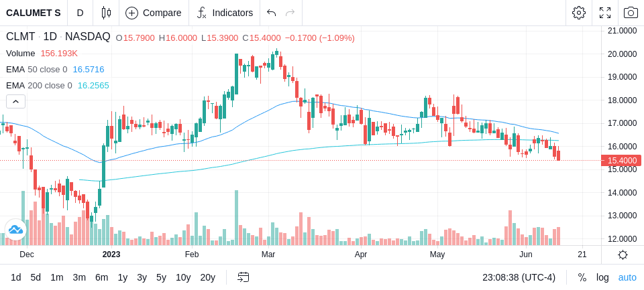Click the 15.4000 current price label
The image size is (644, 290).
(621, 160)
